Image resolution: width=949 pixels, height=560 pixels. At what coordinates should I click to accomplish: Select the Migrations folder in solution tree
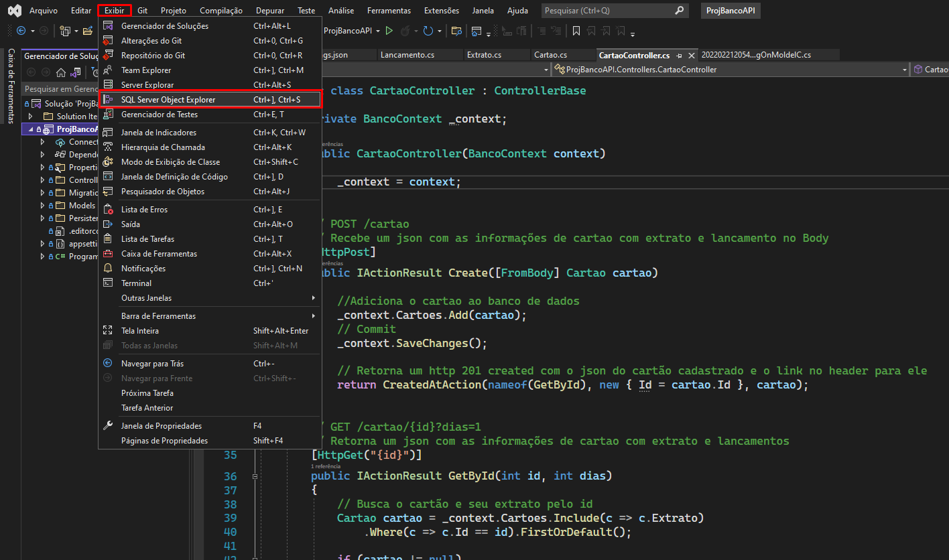point(84,193)
